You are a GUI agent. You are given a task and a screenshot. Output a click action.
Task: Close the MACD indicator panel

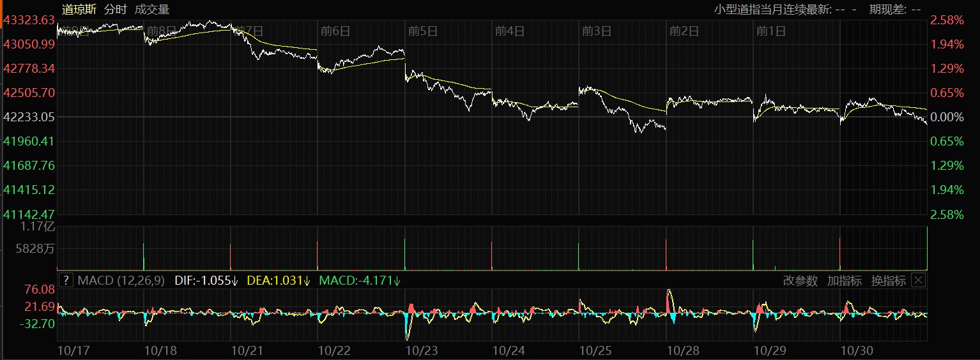point(918,280)
